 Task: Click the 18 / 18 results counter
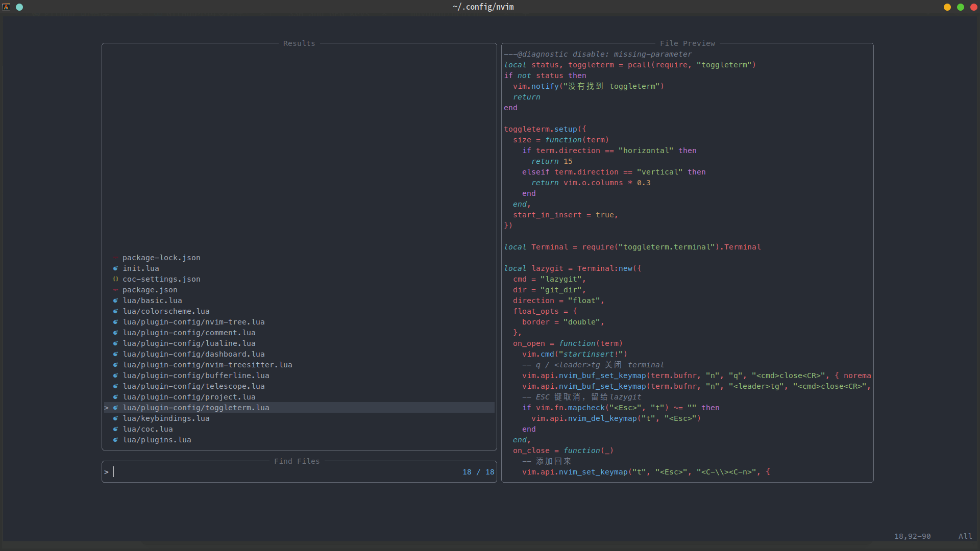click(478, 472)
